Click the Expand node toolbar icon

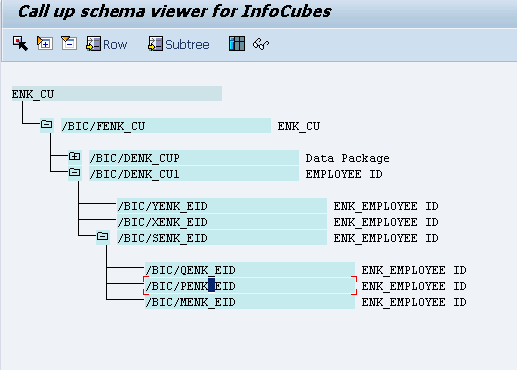coord(45,43)
